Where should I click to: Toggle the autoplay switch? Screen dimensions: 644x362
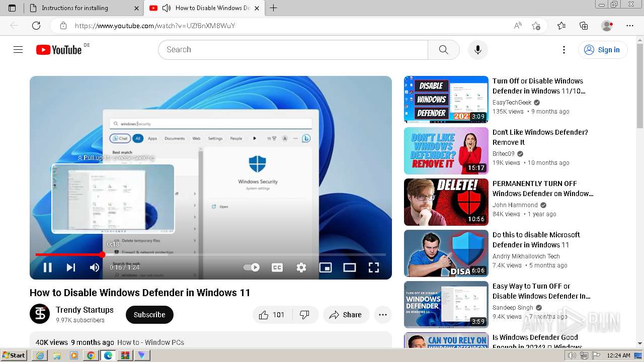[252, 267]
